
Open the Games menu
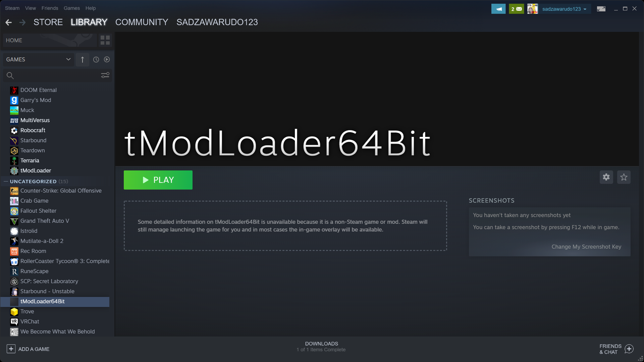72,8
